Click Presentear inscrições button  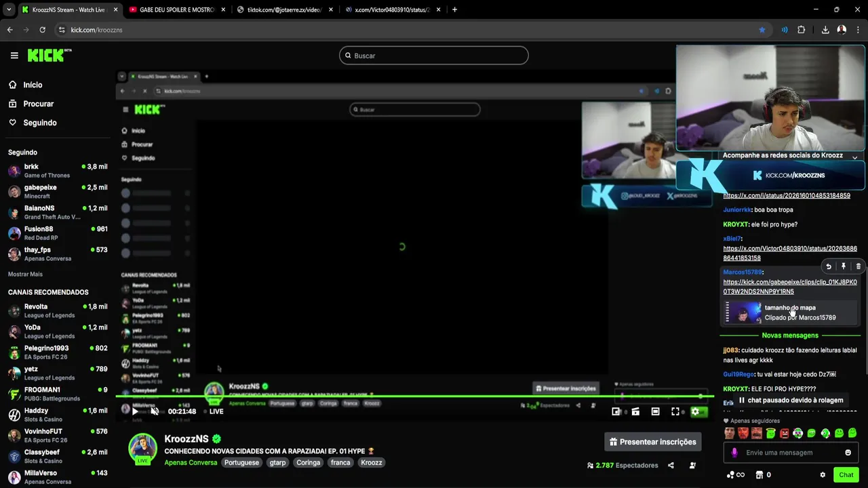[x=653, y=442]
